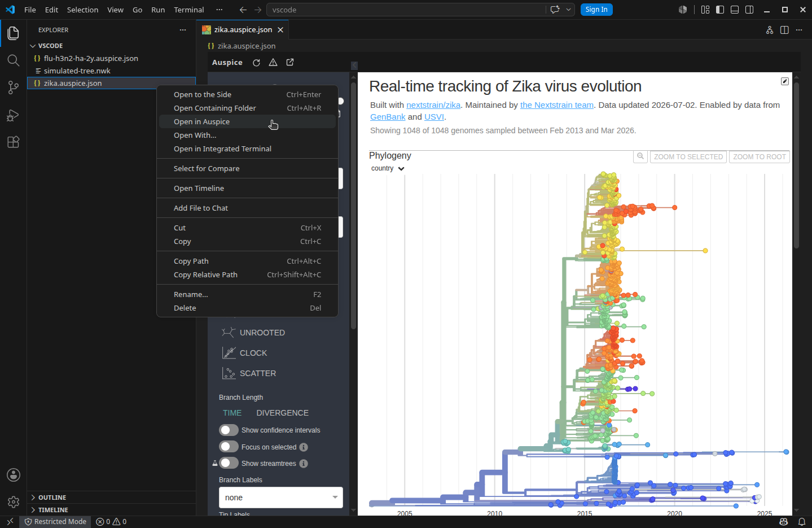Open the Branch Labels none dropdown

coord(280,498)
